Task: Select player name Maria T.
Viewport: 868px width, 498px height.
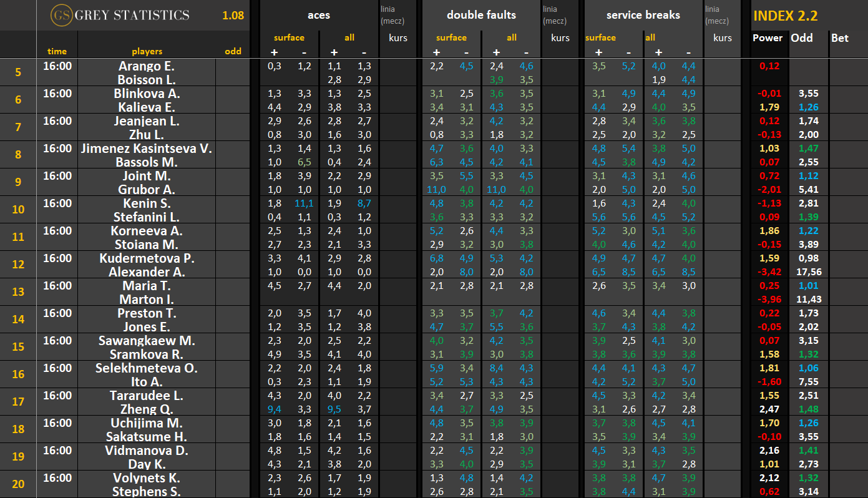Action: pyautogui.click(x=147, y=286)
